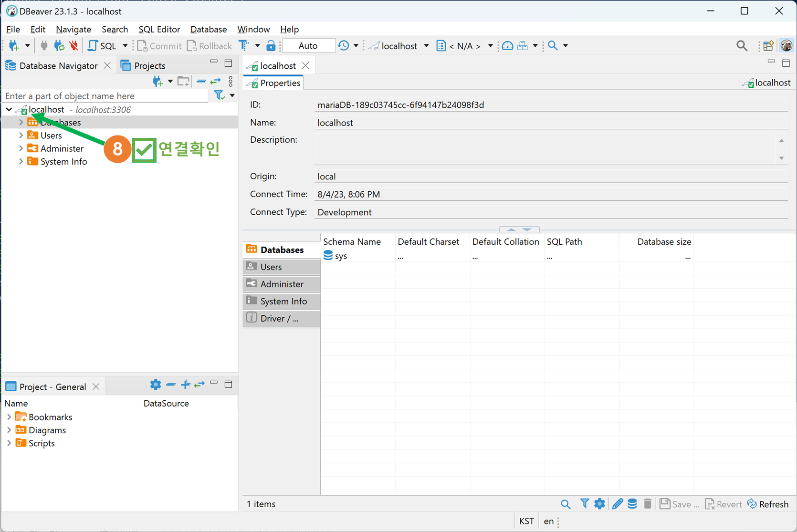797x532 pixels.
Task: Select Administer in the navigator tree
Action: click(62, 148)
